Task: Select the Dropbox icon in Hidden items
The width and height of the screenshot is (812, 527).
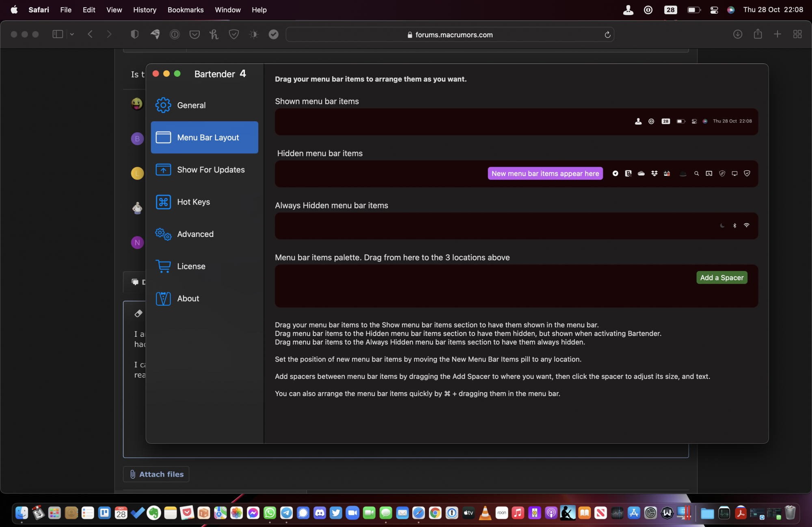Action: point(654,173)
